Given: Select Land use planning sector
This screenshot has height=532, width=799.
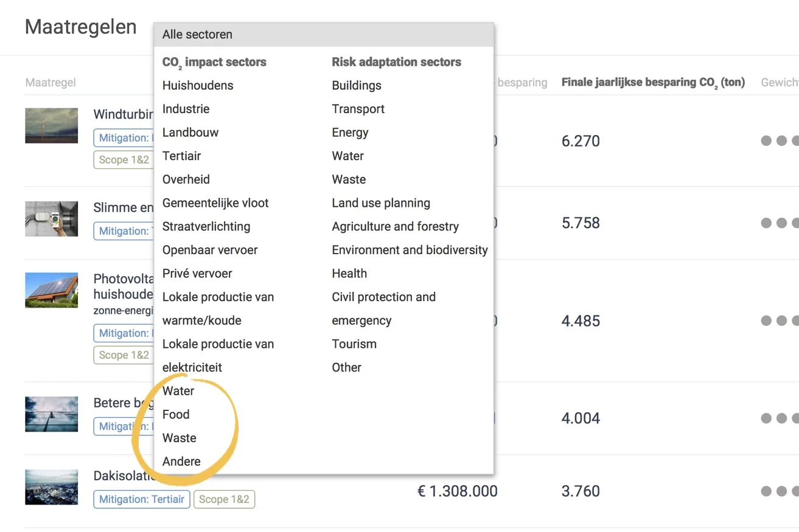Looking at the screenshot, I should (x=381, y=203).
